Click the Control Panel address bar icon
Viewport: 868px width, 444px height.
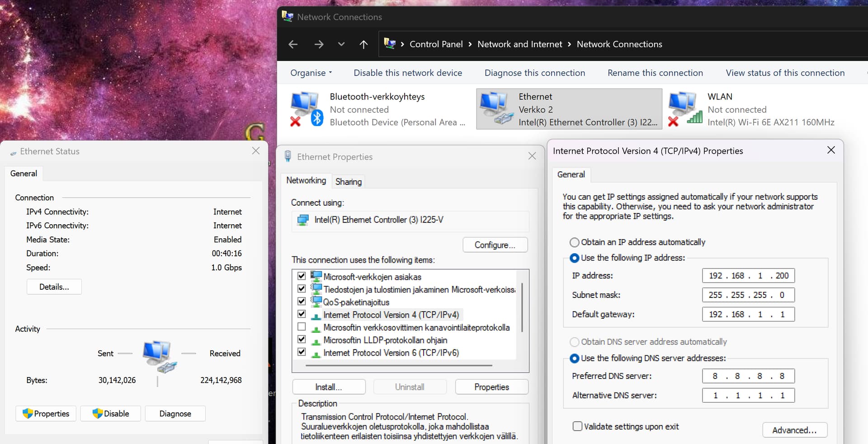[389, 44]
